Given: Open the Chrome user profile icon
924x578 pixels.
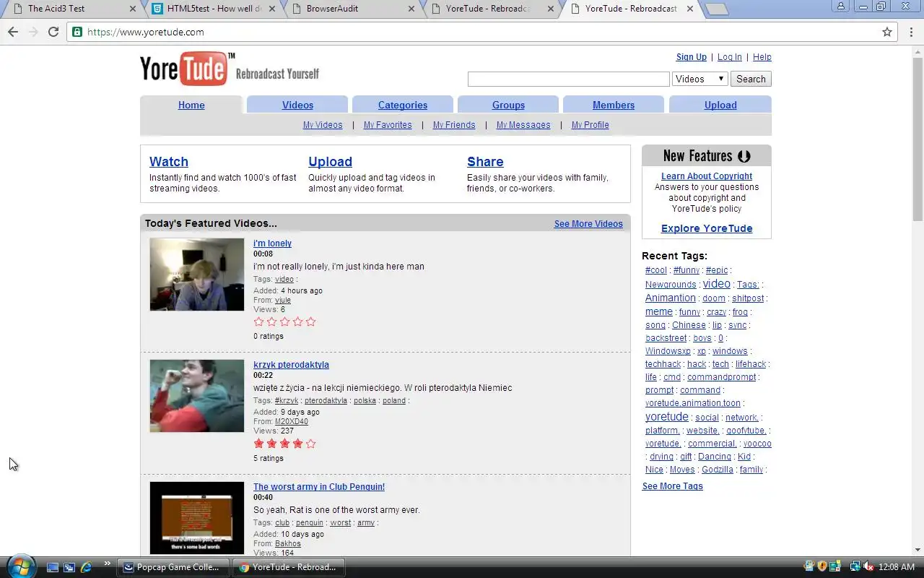Looking at the screenshot, I should click(841, 7).
